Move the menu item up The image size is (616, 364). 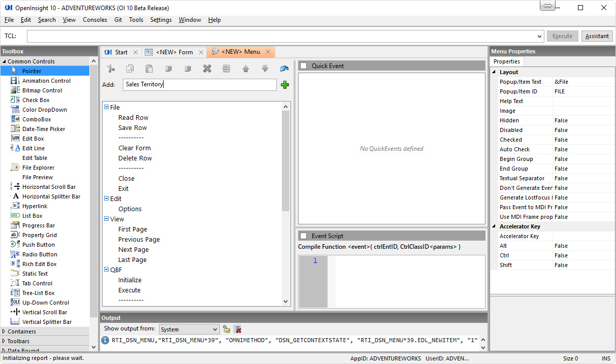tap(246, 69)
